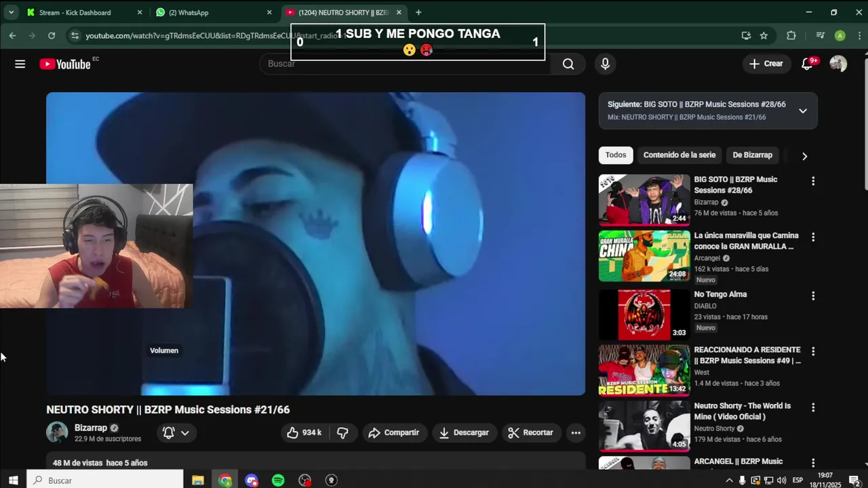The width and height of the screenshot is (868, 488).
Task: View site information icon in address bar
Action: 75,35
